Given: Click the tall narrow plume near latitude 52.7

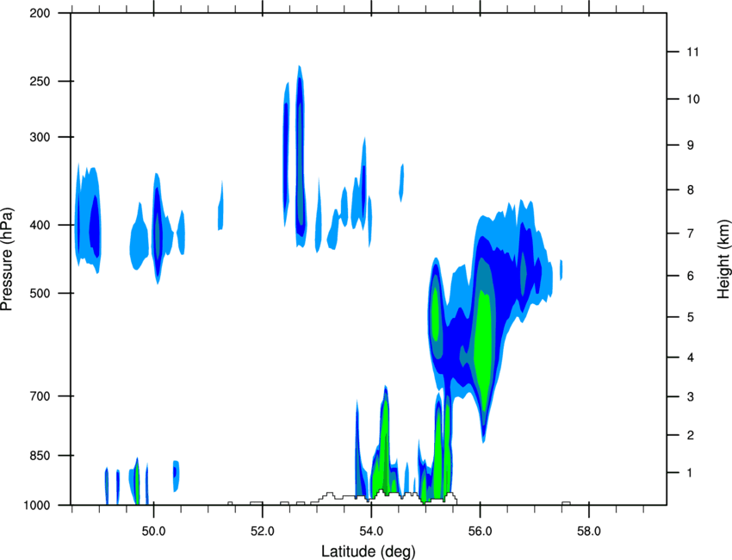Looking at the screenshot, I should click(300, 157).
